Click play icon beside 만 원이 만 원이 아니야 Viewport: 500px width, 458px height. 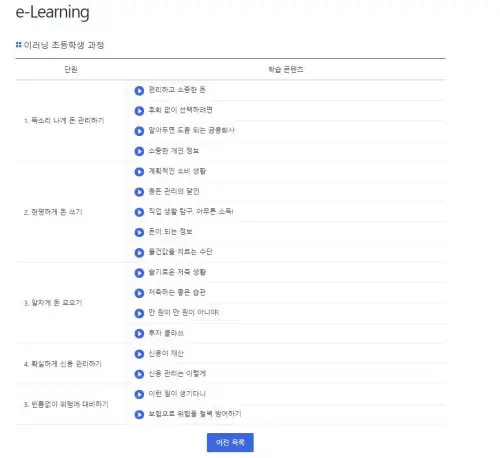(x=139, y=313)
